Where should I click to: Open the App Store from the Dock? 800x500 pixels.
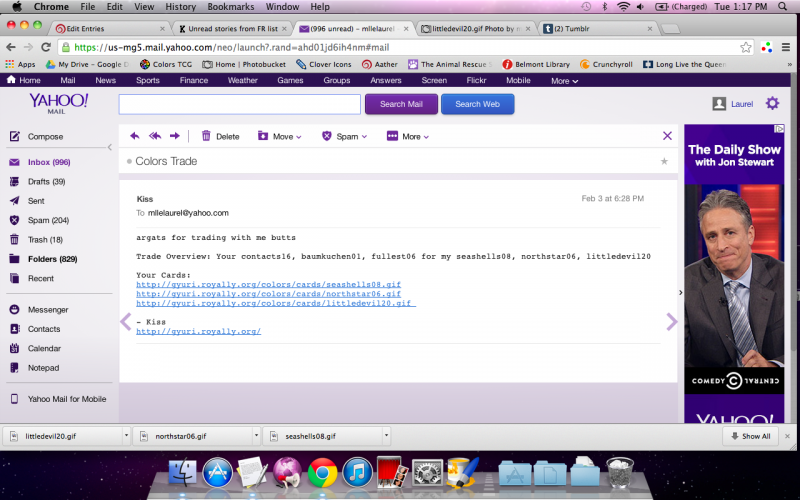point(218,472)
